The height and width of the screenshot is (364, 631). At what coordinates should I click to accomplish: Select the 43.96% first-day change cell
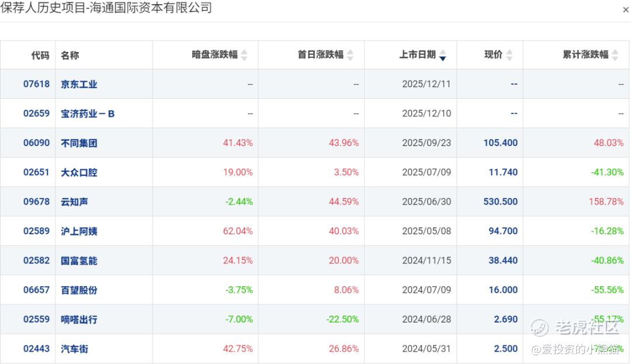click(344, 143)
